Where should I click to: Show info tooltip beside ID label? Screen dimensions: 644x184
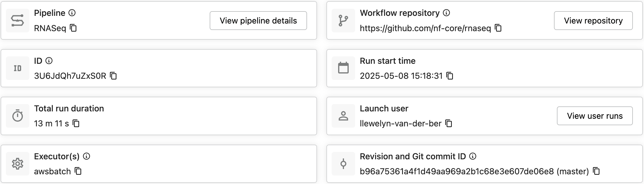coord(49,61)
